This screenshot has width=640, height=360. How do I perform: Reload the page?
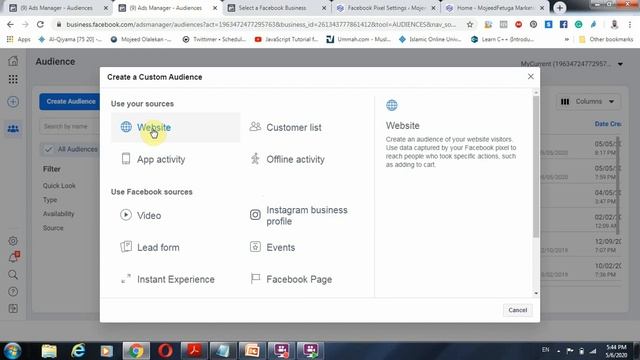tap(40, 24)
